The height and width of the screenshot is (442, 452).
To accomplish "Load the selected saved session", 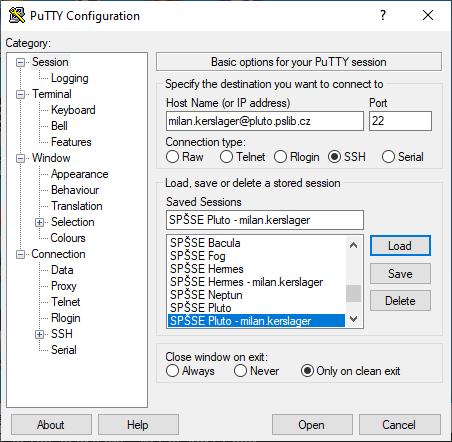I will (x=400, y=246).
